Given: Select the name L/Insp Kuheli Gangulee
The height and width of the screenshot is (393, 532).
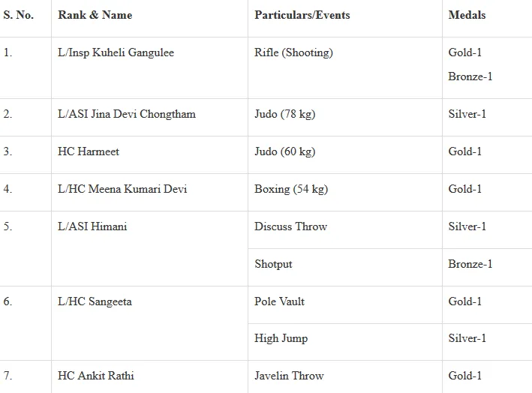Looking at the screenshot, I should (116, 53).
